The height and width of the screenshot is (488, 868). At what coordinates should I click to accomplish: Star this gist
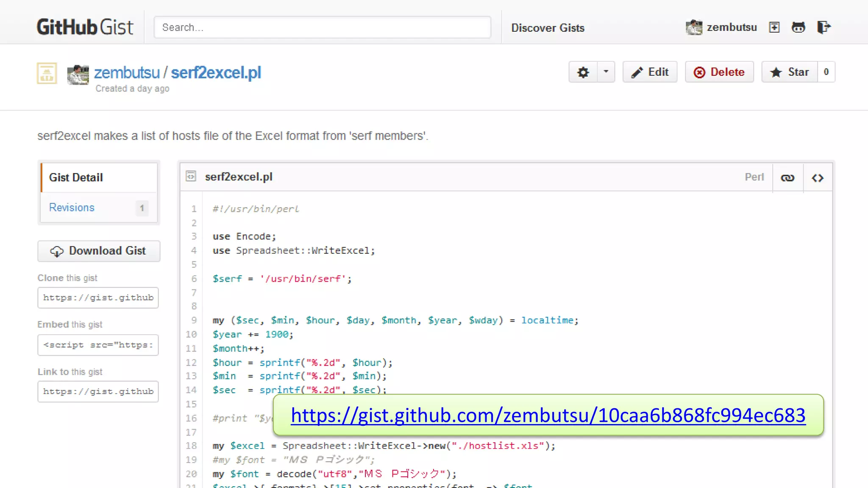790,72
